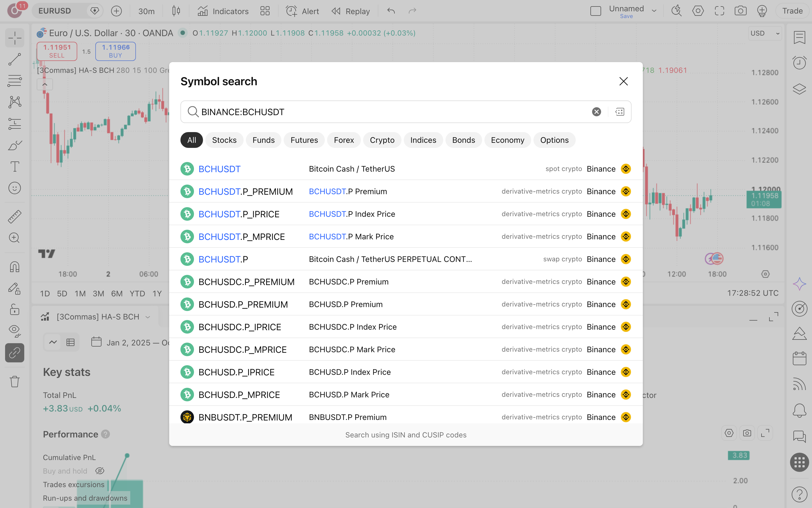This screenshot has width=812, height=508.
Task: Show the Buy and hold series
Action: point(100,471)
